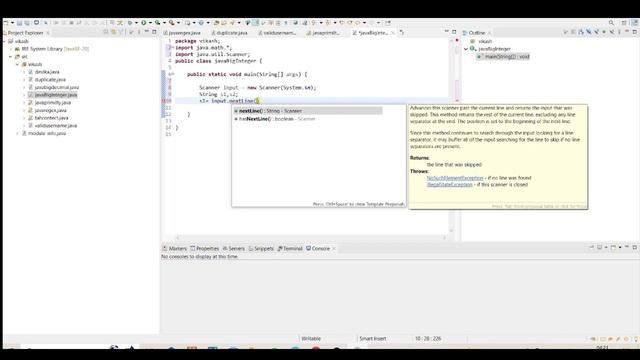Minimize the Project Explorer view
Viewport: 640px width, 360px height.
coord(147,31)
